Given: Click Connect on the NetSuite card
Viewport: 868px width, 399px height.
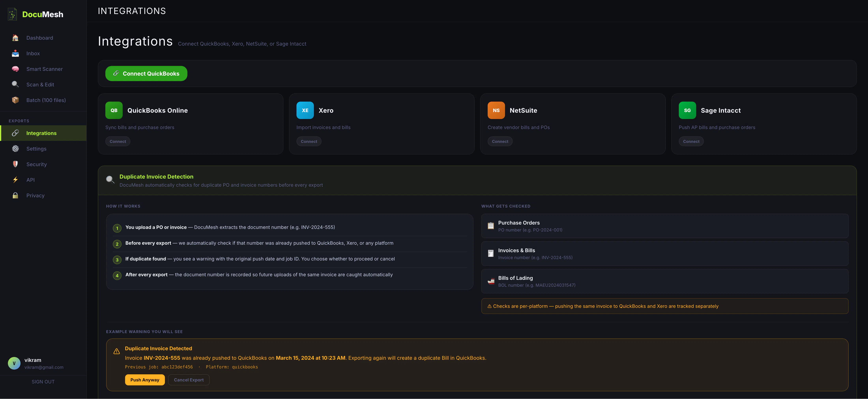Looking at the screenshot, I should (x=500, y=141).
